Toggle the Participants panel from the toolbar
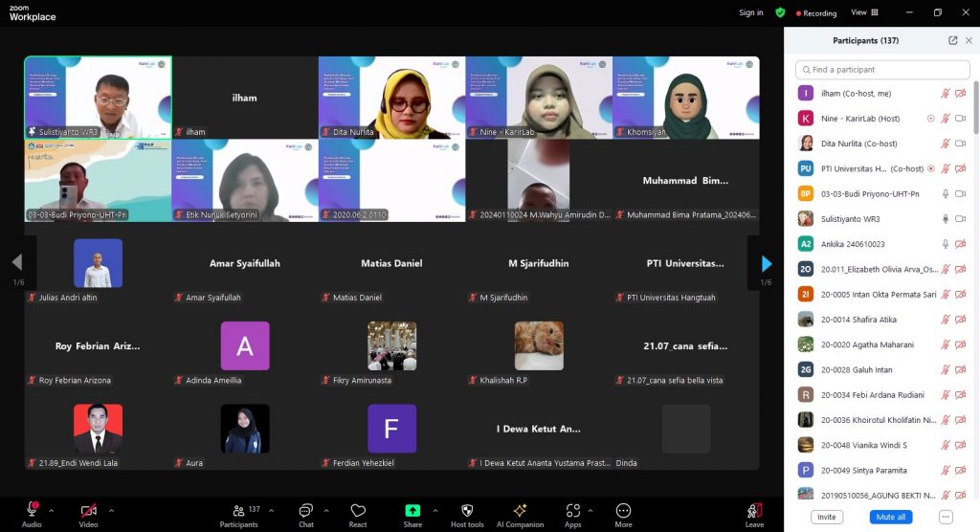 [x=238, y=515]
